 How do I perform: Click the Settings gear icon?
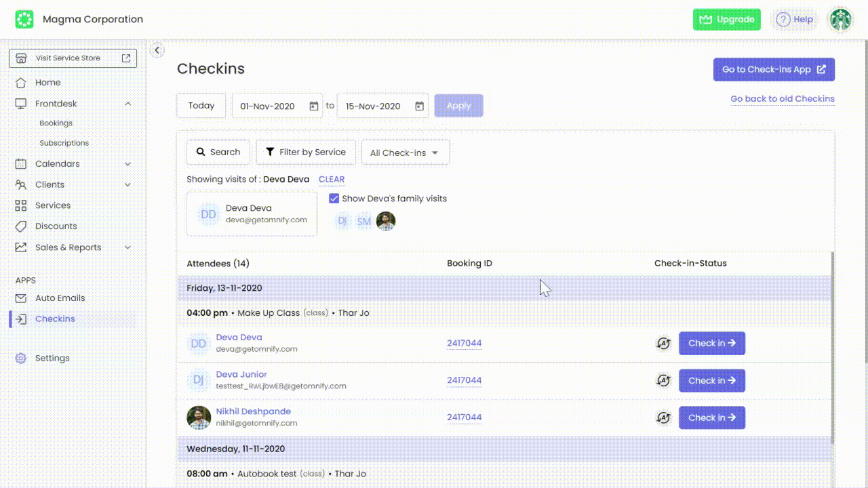(x=21, y=359)
